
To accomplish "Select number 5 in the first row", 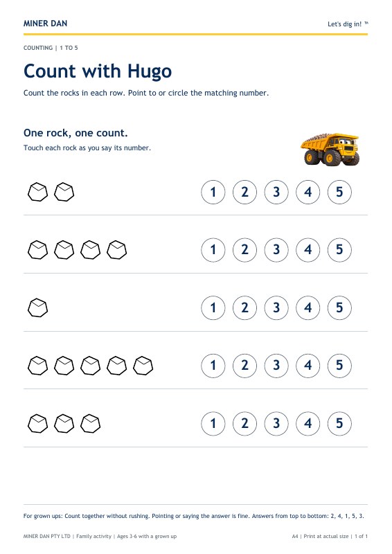I will (x=339, y=193).
